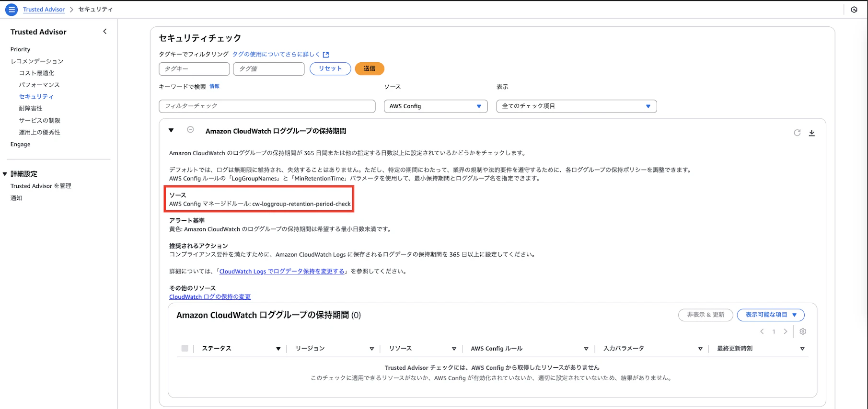
Task: Sort by ステータス column arrow
Action: [278, 349]
